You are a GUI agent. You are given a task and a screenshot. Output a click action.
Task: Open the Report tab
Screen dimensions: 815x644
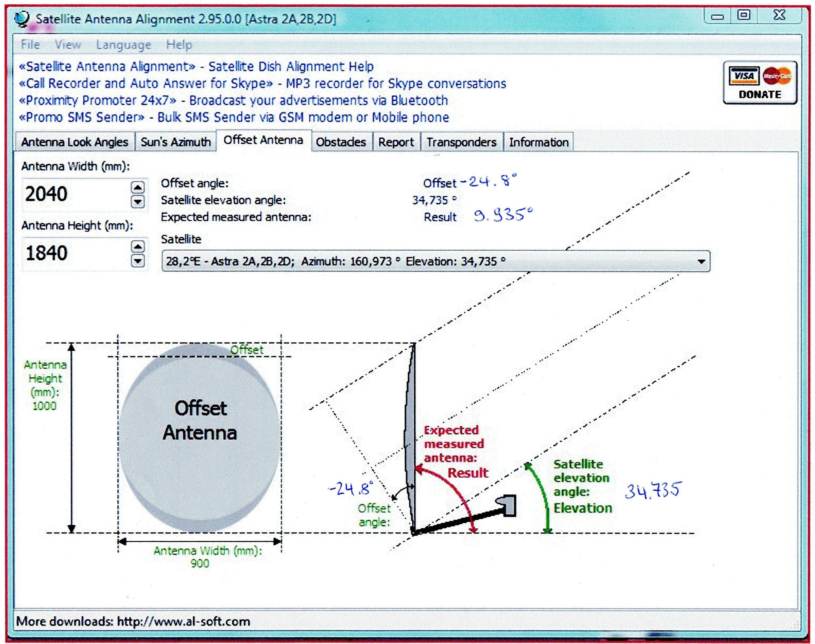396,142
